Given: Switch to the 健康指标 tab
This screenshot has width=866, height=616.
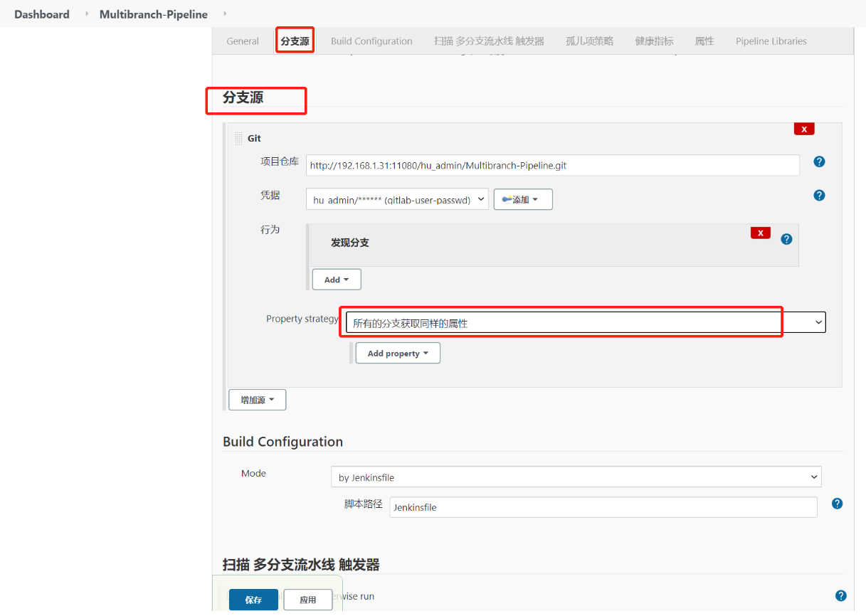Looking at the screenshot, I should pos(654,41).
